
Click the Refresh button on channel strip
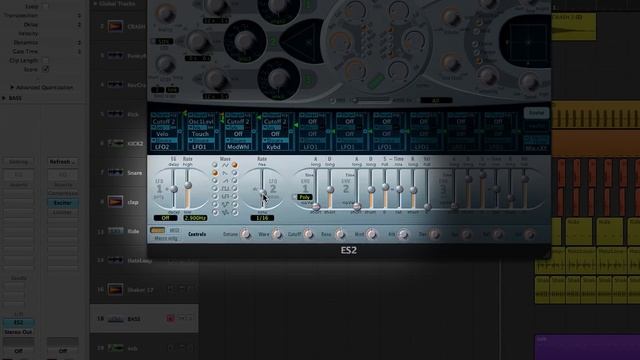(62, 162)
